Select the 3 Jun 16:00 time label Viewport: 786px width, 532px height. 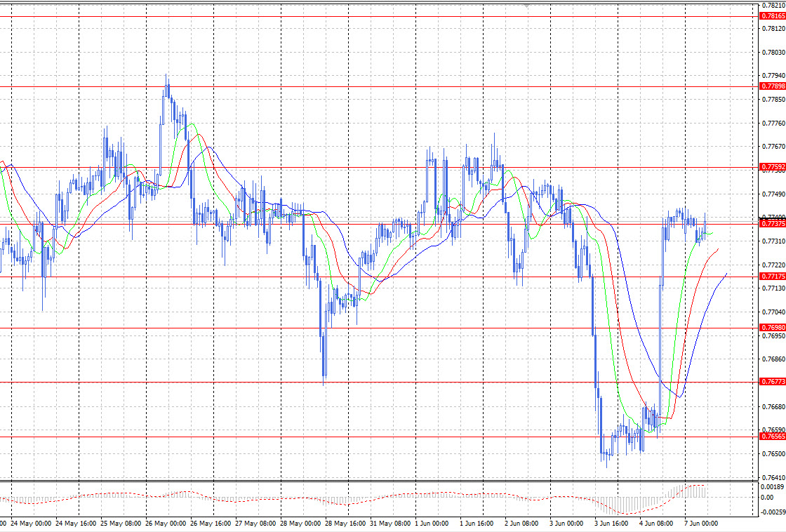tap(611, 524)
